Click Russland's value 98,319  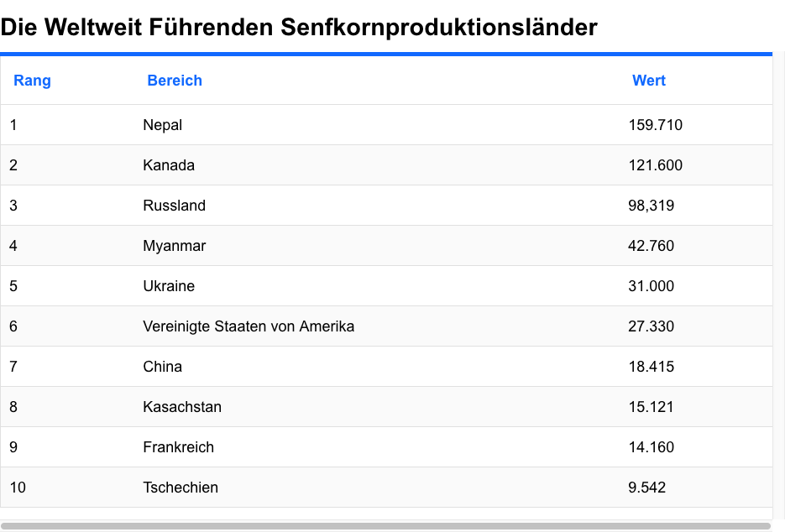tap(651, 206)
